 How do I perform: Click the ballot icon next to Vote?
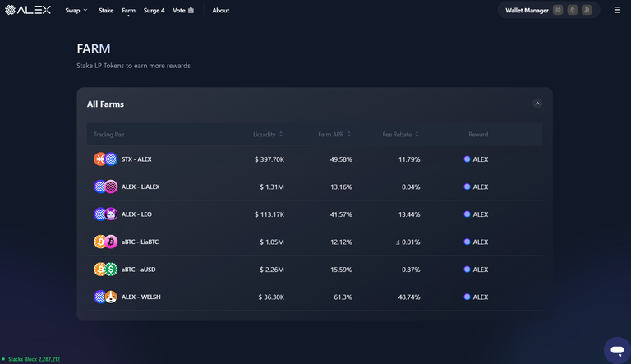(191, 11)
